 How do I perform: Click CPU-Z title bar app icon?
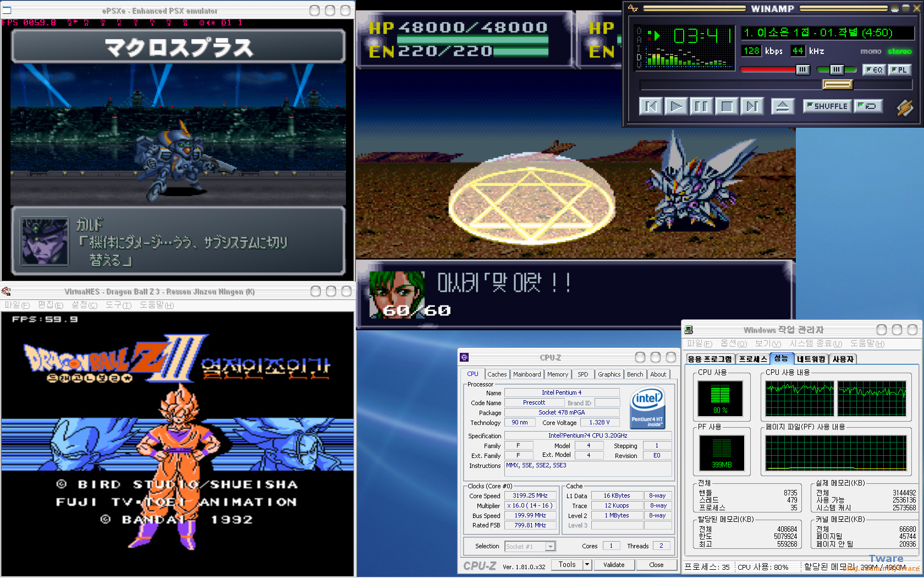click(x=464, y=357)
